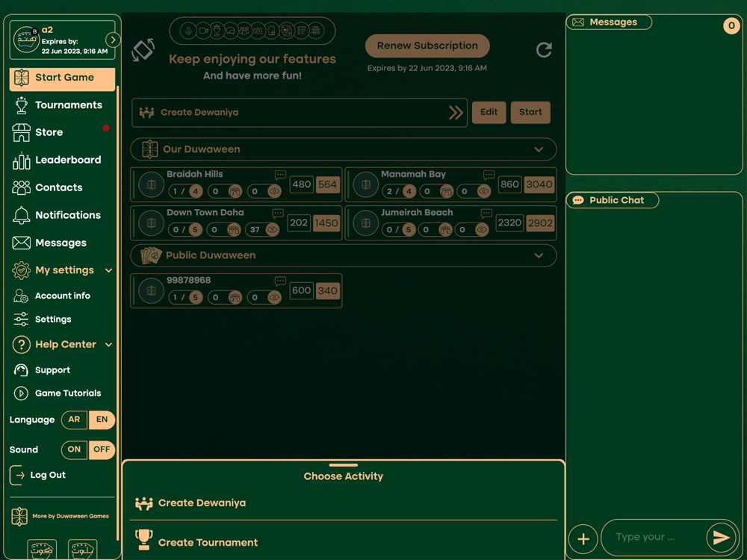Open the Public Chat panel header
Image resolution: width=747 pixels, height=560 pixels.
pos(613,200)
